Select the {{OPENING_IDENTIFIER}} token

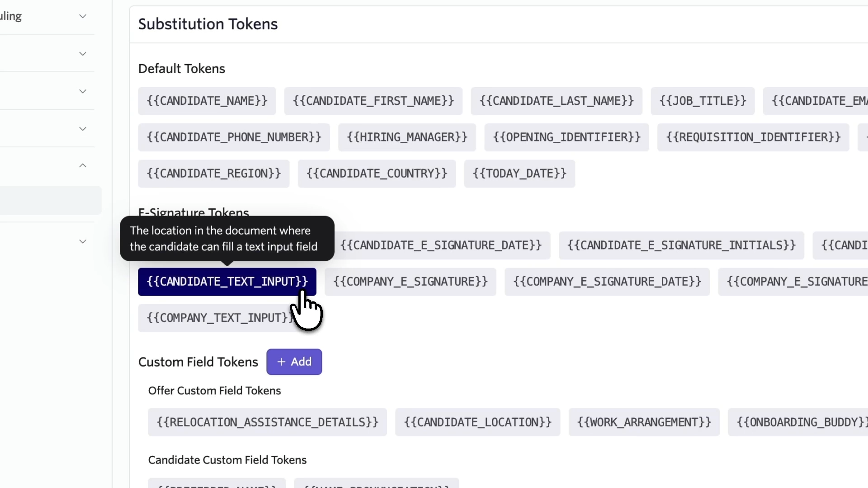pyautogui.click(x=566, y=137)
